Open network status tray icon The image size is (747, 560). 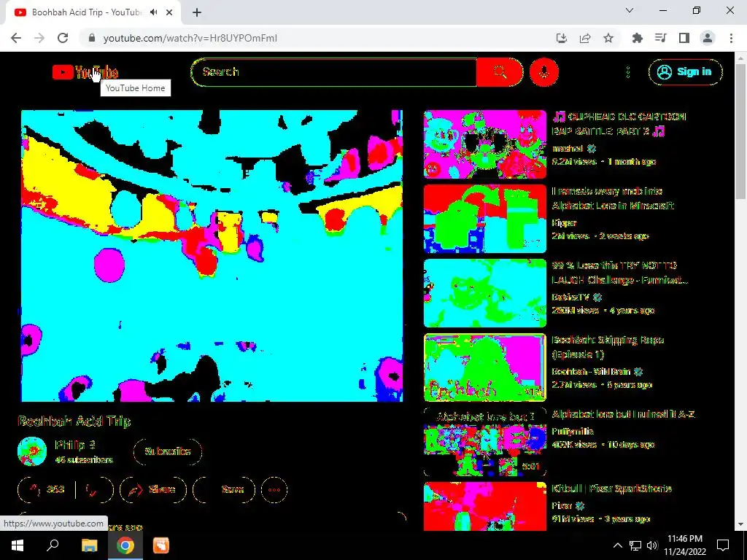[635, 545]
